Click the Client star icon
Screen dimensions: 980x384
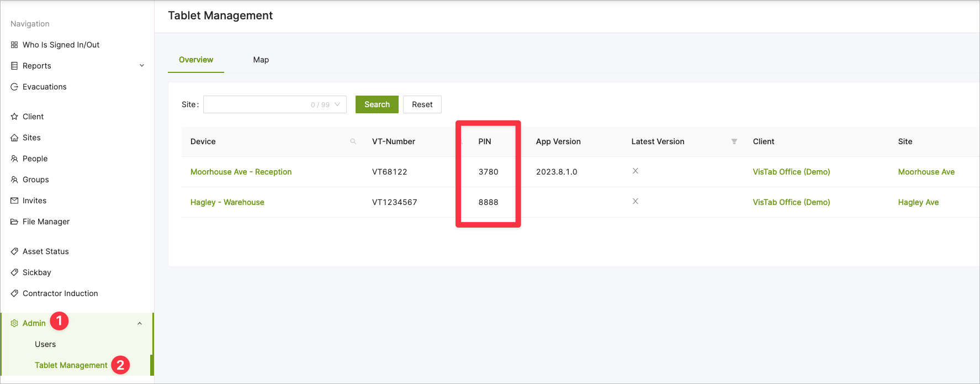click(x=14, y=117)
